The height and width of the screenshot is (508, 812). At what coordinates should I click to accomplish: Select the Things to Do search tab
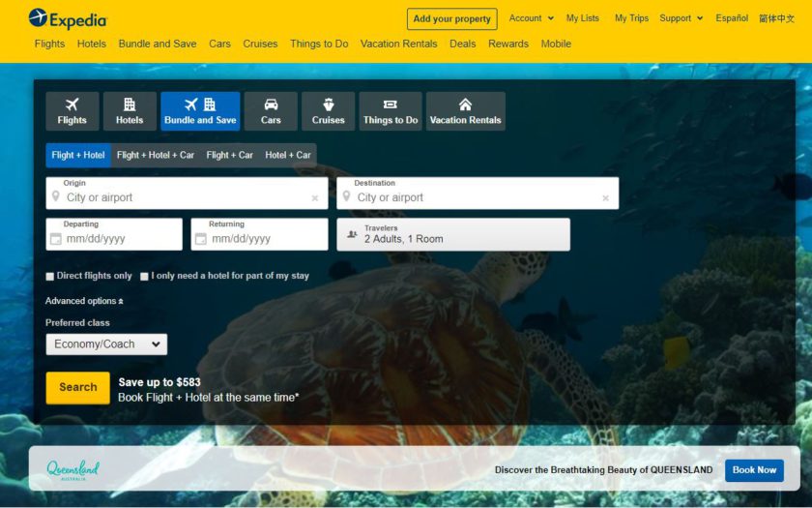[x=391, y=111]
